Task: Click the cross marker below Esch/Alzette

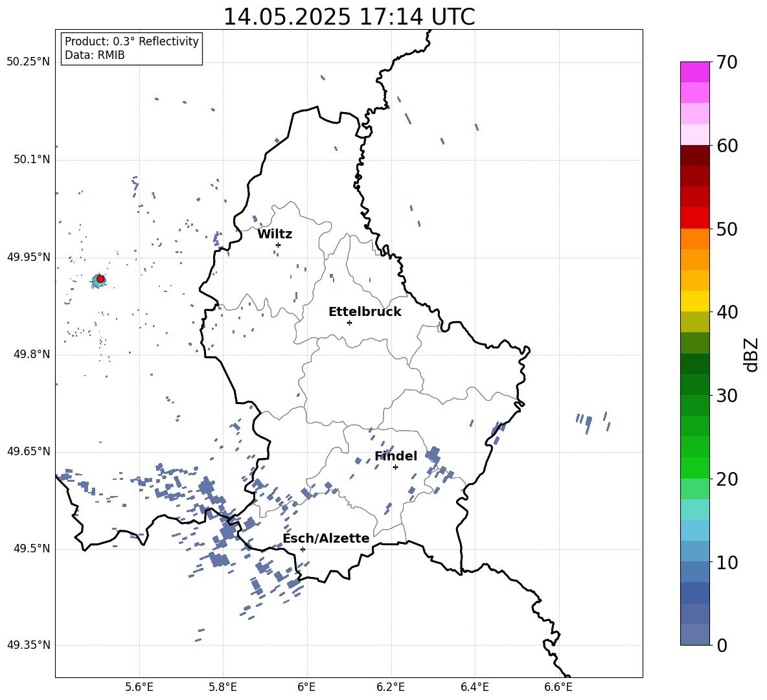Action: (303, 549)
